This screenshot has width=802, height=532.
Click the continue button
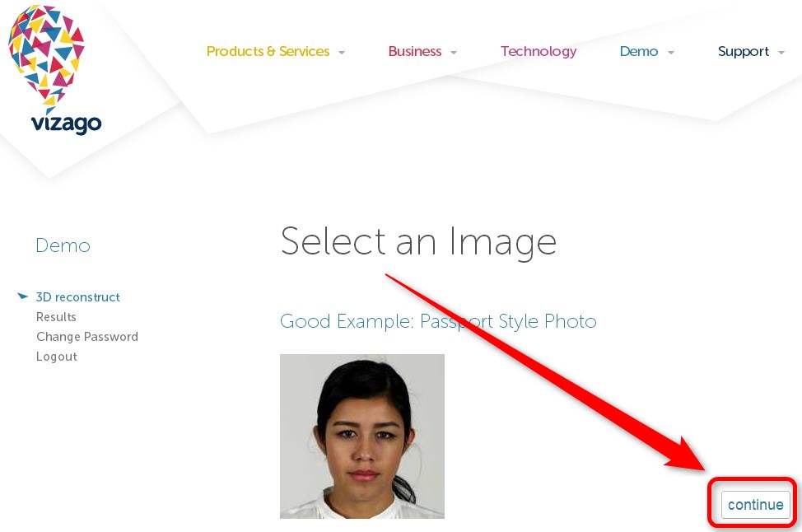click(x=755, y=505)
